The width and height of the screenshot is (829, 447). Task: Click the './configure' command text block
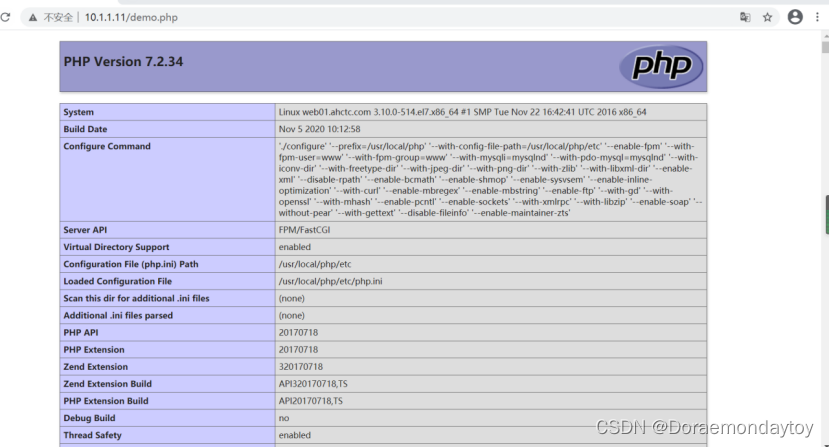490,179
